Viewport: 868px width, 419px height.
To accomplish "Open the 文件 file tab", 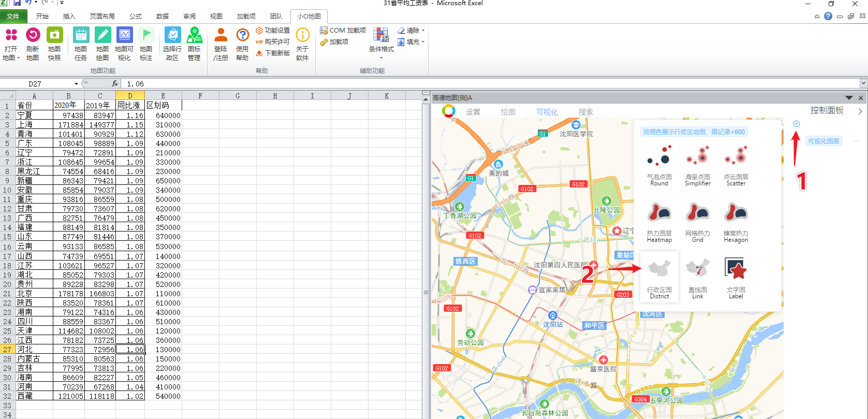I will click(x=13, y=17).
